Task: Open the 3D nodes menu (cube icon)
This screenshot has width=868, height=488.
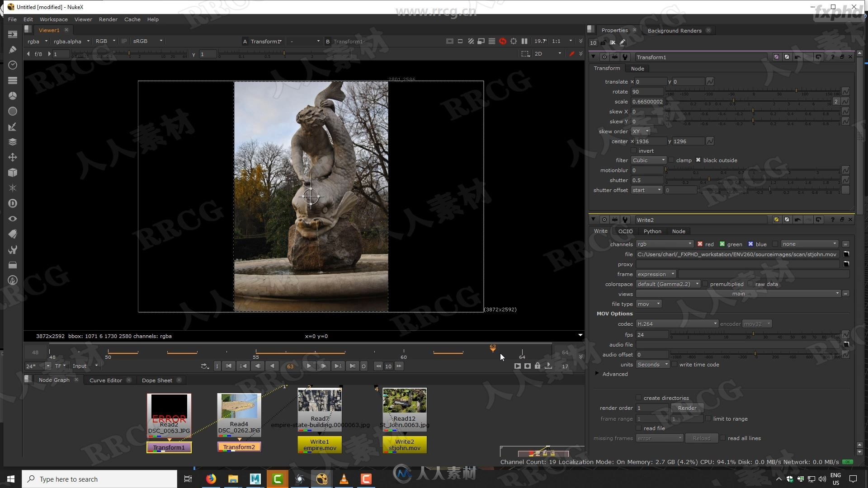Action: coord(13,173)
